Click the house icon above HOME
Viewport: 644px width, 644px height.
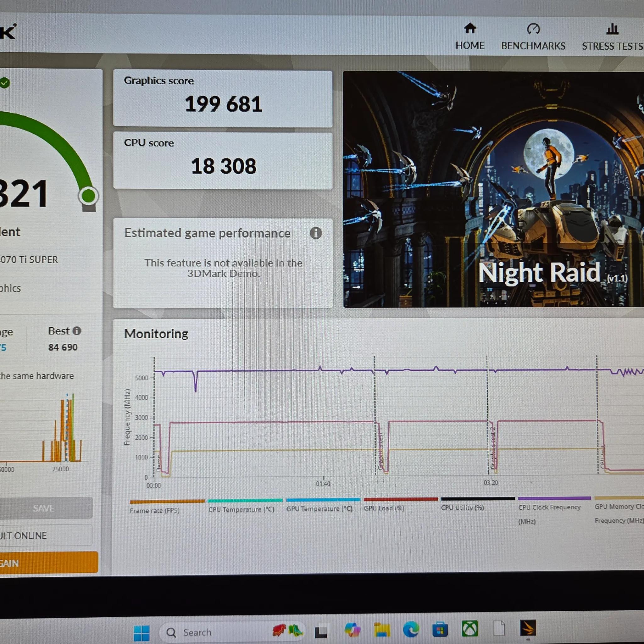click(470, 28)
